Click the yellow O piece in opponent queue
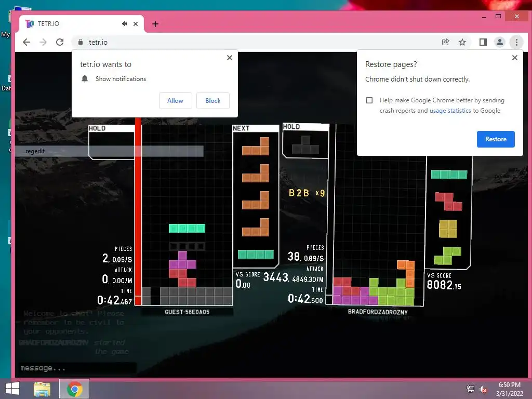 point(448,229)
